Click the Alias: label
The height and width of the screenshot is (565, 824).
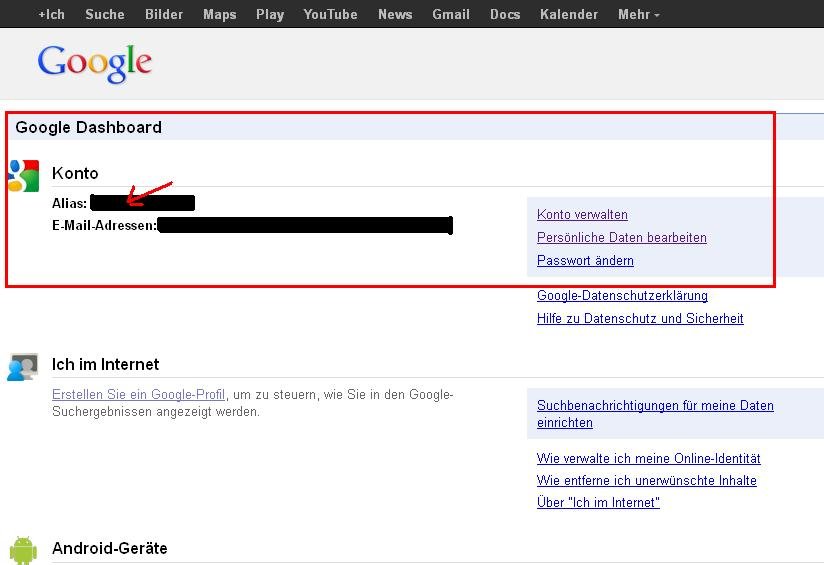69,203
